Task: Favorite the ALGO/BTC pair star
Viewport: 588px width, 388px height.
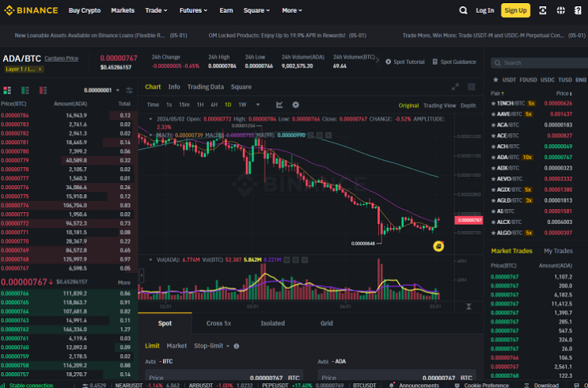Action: 493,233
